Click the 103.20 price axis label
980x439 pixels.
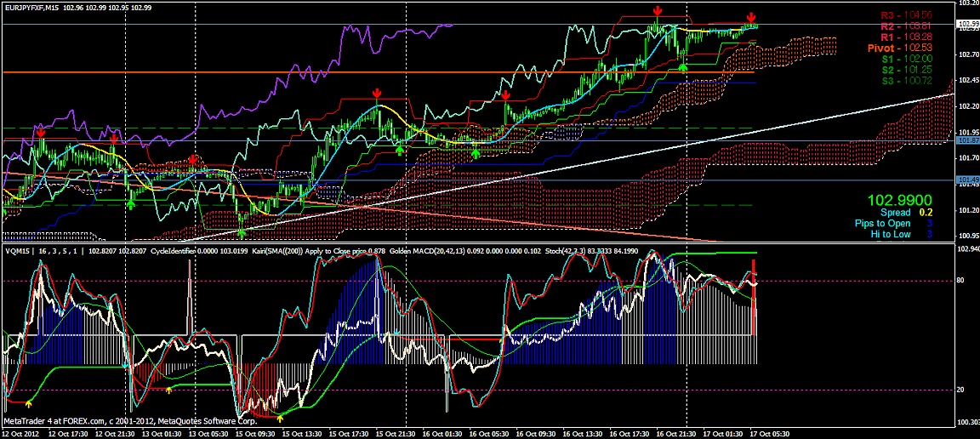[967, 3]
